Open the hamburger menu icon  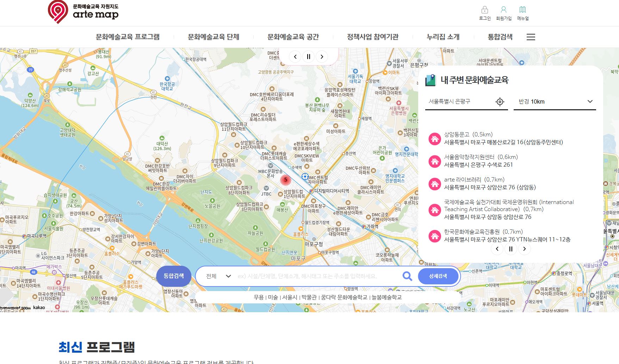[531, 37]
